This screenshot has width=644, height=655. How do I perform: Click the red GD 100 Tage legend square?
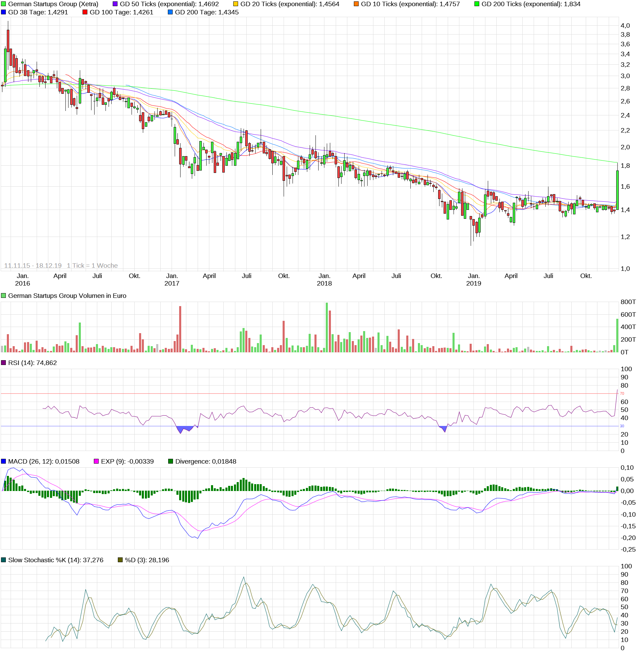[85, 12]
